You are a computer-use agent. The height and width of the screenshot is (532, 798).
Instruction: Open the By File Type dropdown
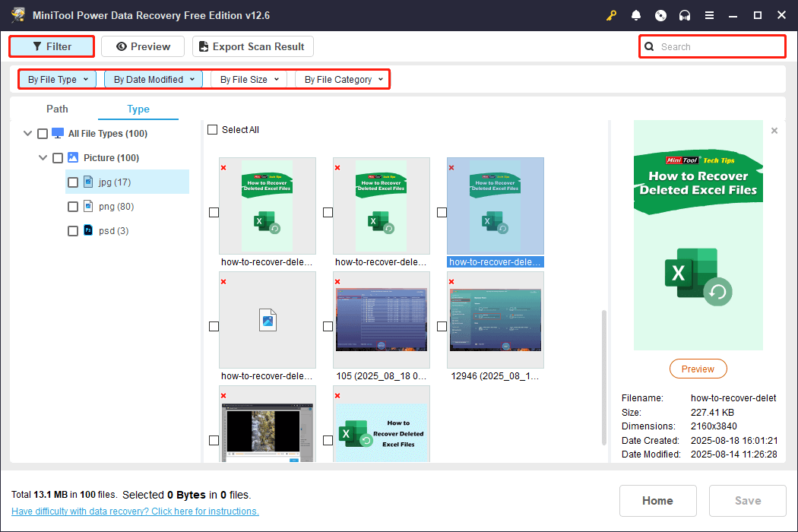[58, 79]
